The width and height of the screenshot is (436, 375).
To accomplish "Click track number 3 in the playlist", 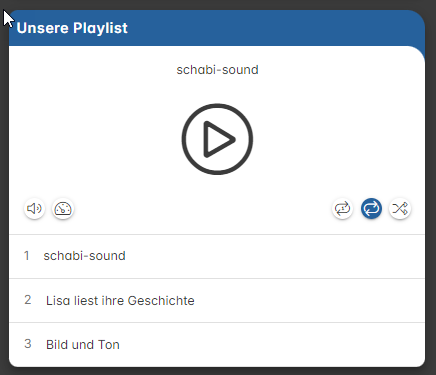I will coord(28,344).
